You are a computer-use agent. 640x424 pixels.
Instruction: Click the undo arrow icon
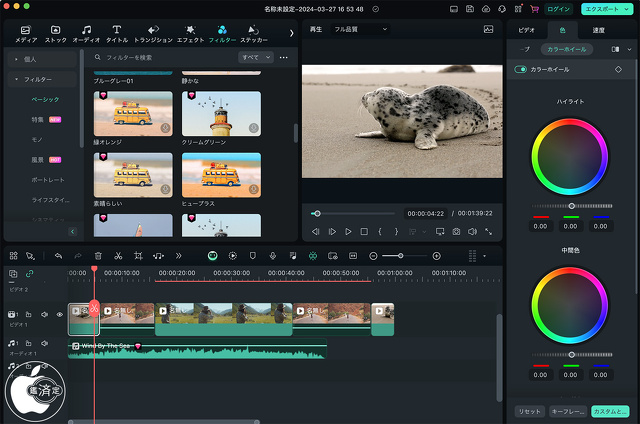click(x=58, y=256)
